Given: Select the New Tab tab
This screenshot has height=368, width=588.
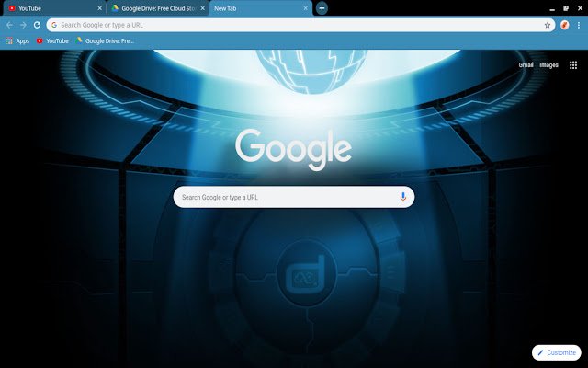Looking at the screenshot, I should tap(261, 8).
